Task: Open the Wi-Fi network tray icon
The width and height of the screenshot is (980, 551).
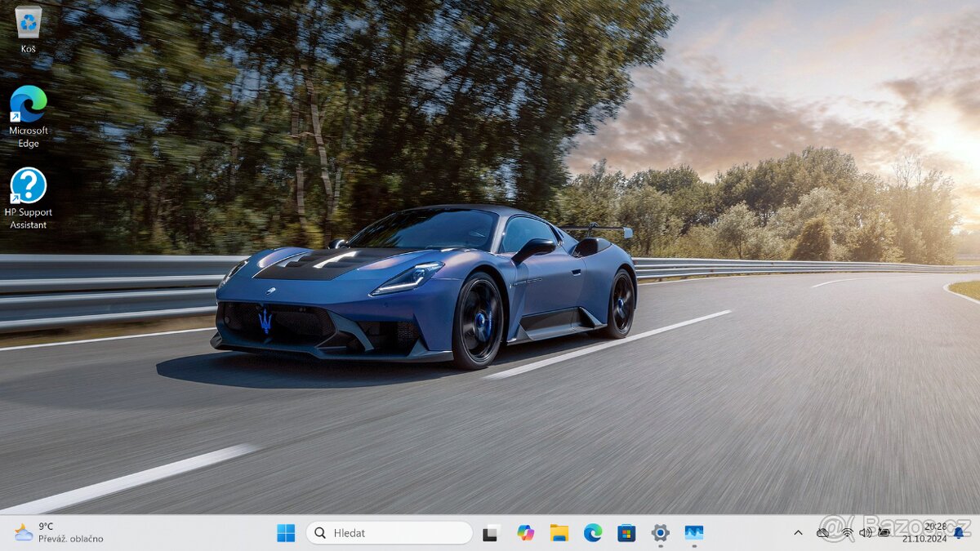Action: 847,533
